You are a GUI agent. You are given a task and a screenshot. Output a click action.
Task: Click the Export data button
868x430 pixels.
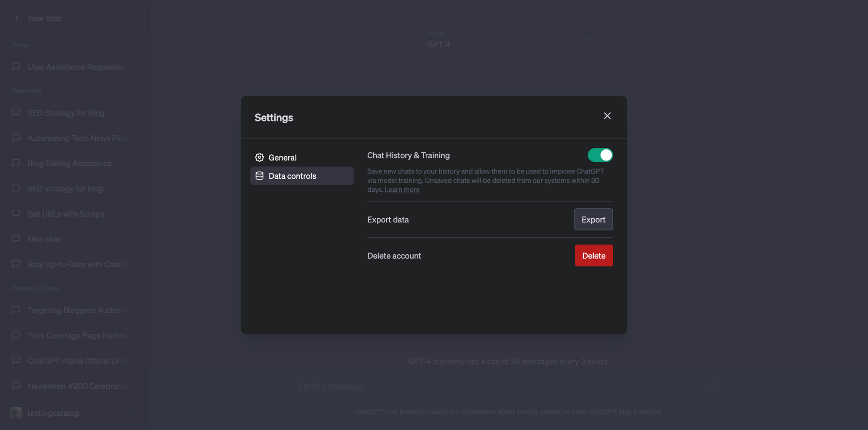pos(593,219)
